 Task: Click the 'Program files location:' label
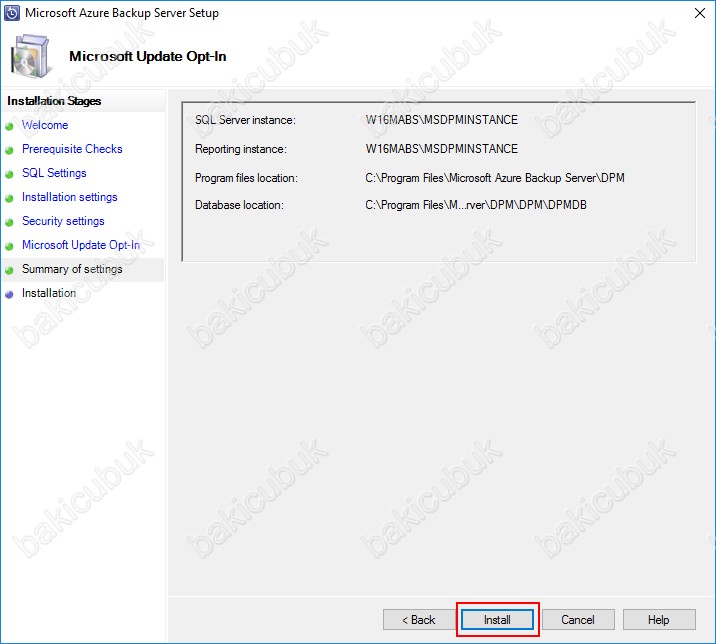246,178
